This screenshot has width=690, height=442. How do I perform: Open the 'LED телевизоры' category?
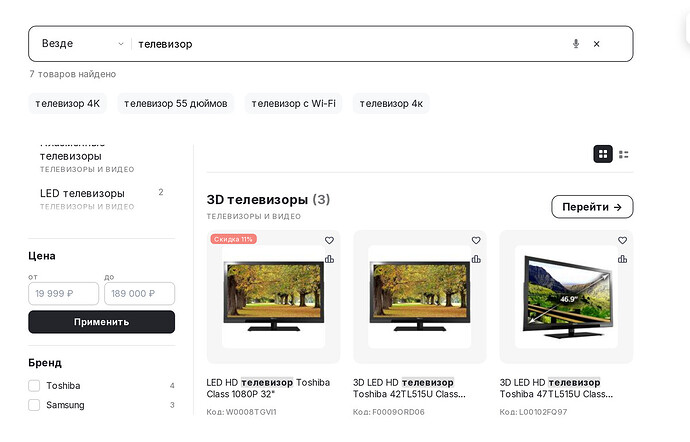[x=102, y=199]
